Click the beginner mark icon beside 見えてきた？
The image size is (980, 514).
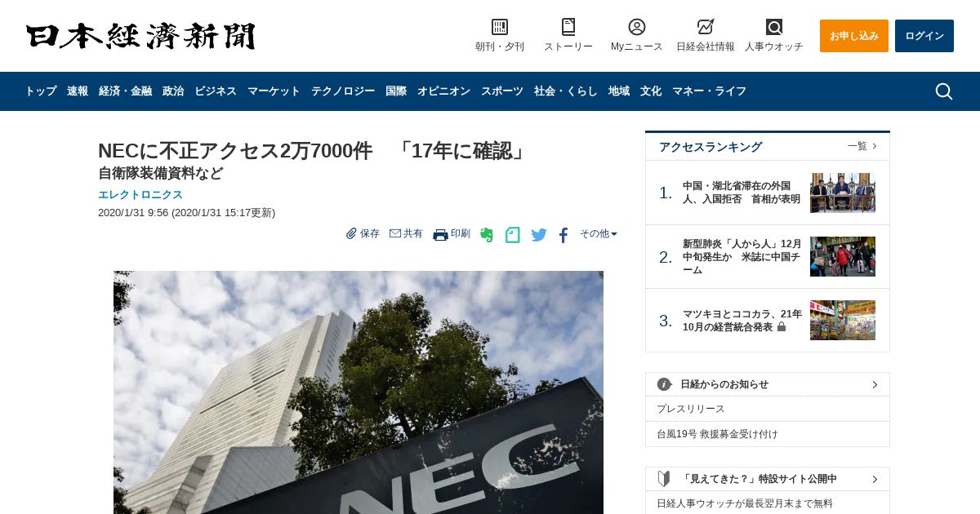pyautogui.click(x=664, y=479)
